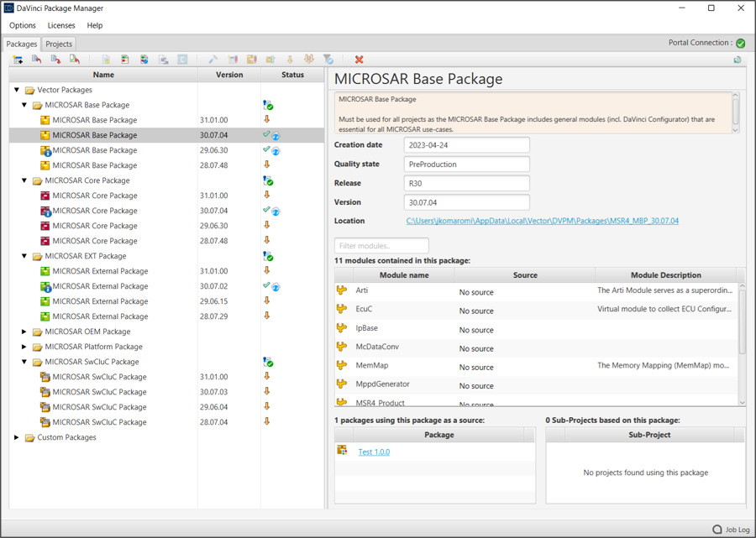
Task: Select the IpBase module row
Action: 536,328
